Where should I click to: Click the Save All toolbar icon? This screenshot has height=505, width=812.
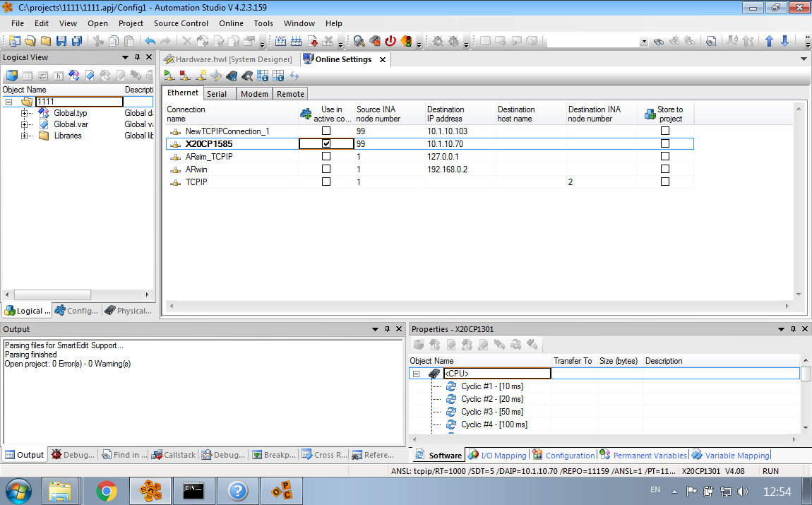coord(77,41)
